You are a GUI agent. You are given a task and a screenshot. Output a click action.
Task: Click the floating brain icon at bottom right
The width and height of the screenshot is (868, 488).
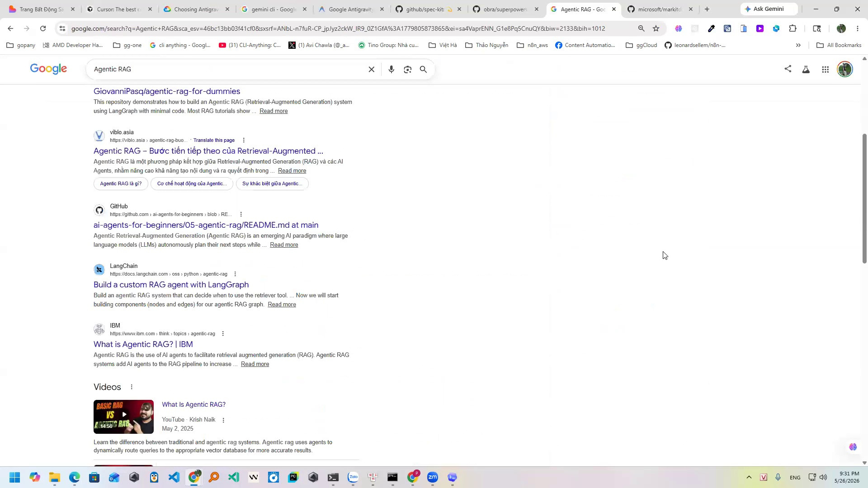853,447
